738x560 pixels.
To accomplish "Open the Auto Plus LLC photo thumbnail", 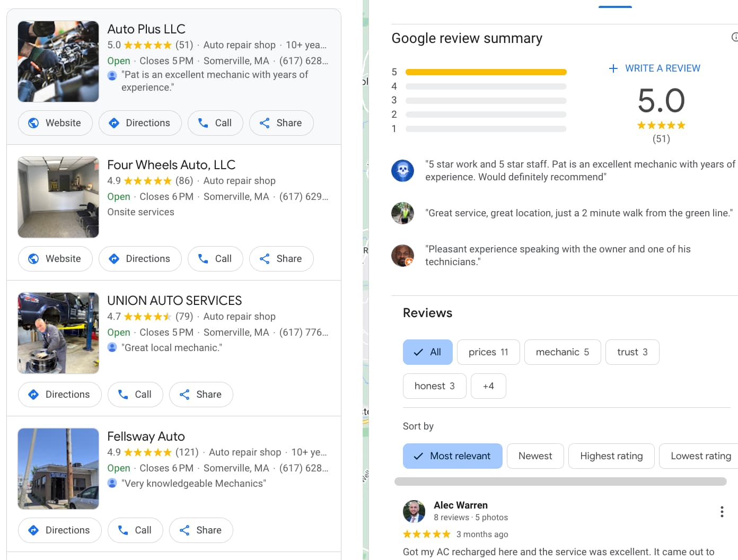I will (58, 62).
